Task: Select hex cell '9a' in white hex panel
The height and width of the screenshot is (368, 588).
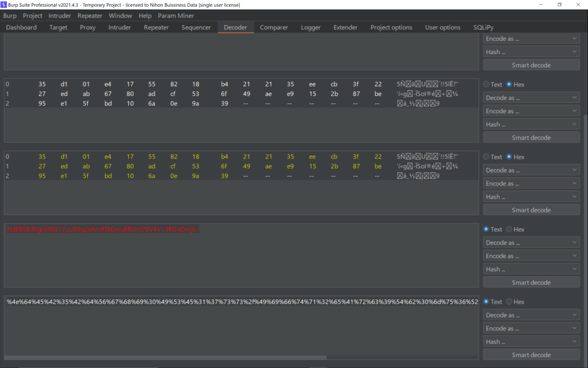Action: pos(196,104)
